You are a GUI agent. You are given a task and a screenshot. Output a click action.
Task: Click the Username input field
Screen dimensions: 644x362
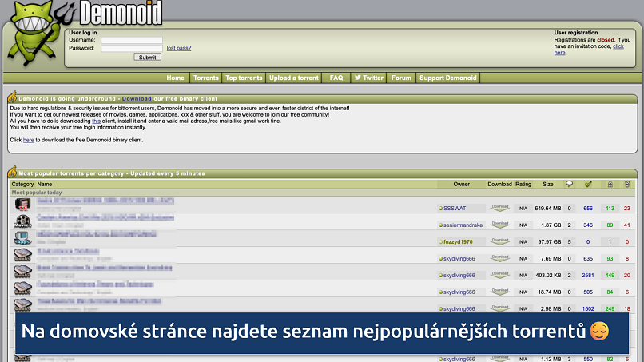(132, 39)
